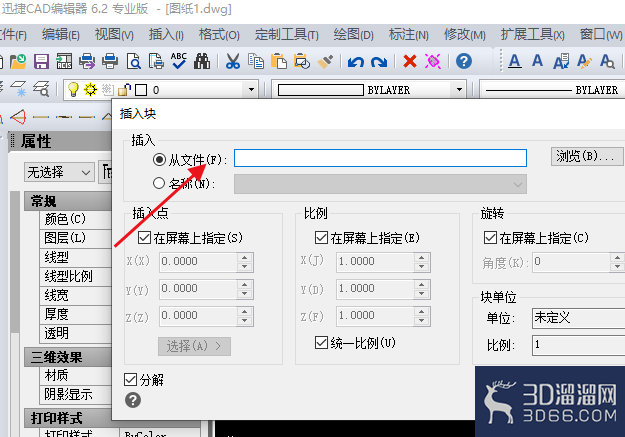The height and width of the screenshot is (437, 625).
Task: Increase the scale X(J) spinner value
Action: (421, 257)
